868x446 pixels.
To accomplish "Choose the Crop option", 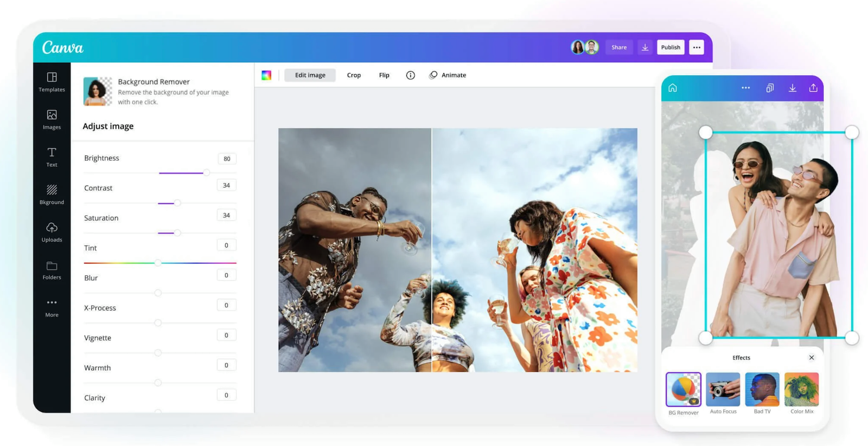I will [354, 75].
